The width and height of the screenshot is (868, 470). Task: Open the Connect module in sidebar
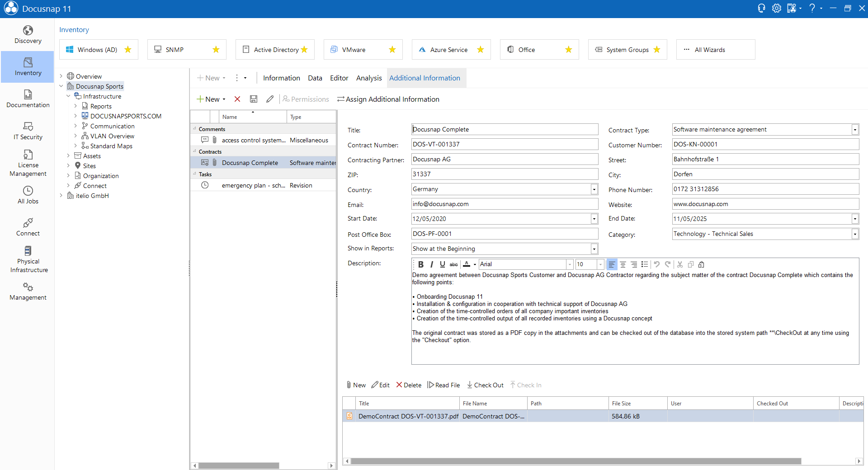(x=28, y=227)
